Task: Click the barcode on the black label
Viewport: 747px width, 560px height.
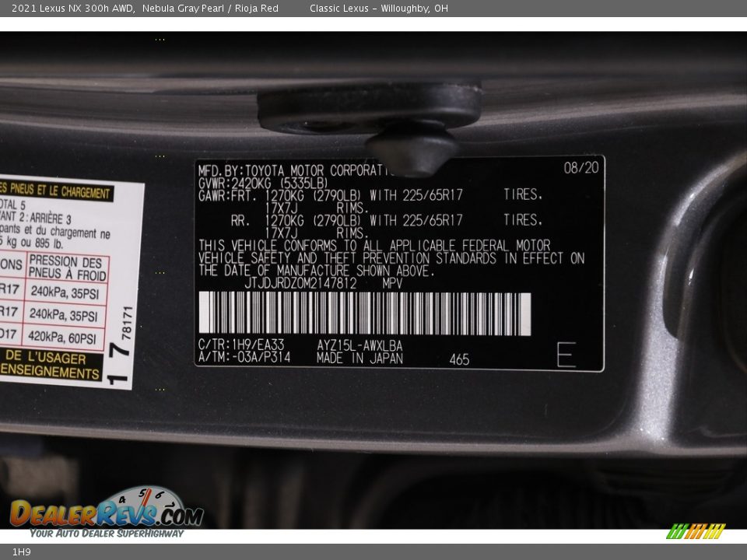Action: (365, 313)
